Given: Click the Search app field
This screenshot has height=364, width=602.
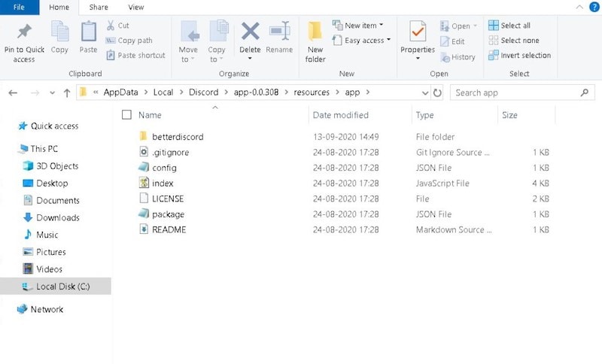Looking at the screenshot, I should point(522,93).
